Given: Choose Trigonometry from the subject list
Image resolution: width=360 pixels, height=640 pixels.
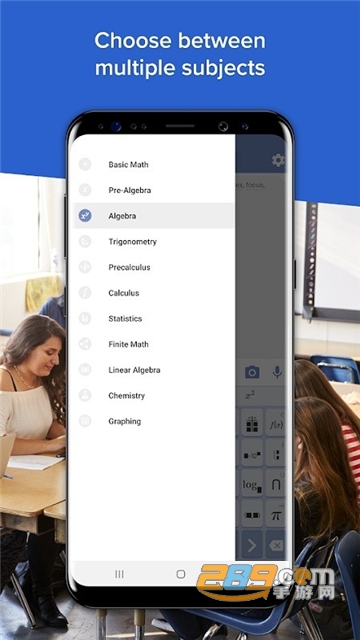Looking at the screenshot, I should point(153,242).
